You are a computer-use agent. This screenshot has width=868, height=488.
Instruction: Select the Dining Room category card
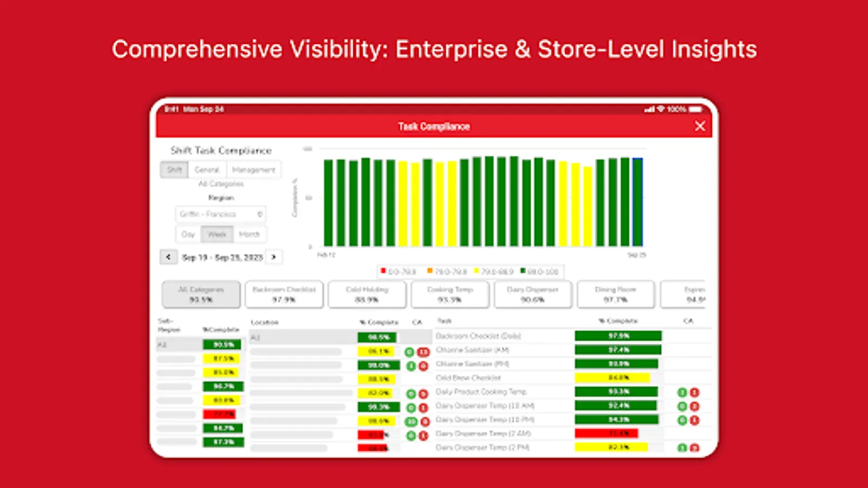(615, 294)
